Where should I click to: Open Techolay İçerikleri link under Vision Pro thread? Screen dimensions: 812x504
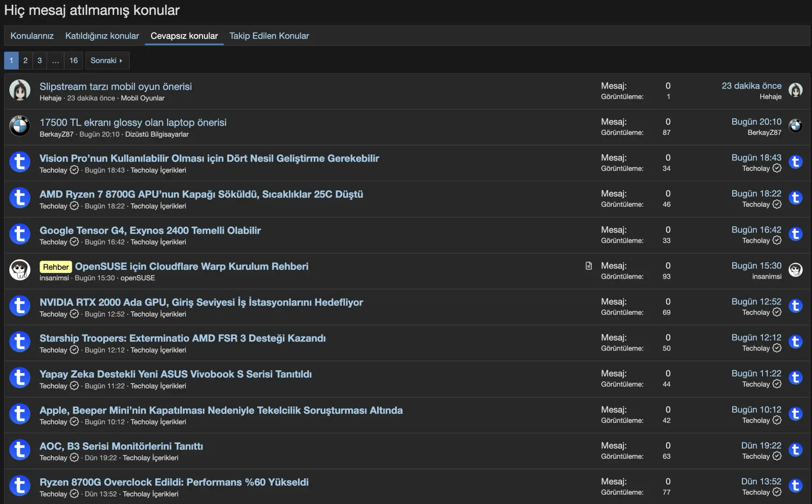click(x=158, y=170)
